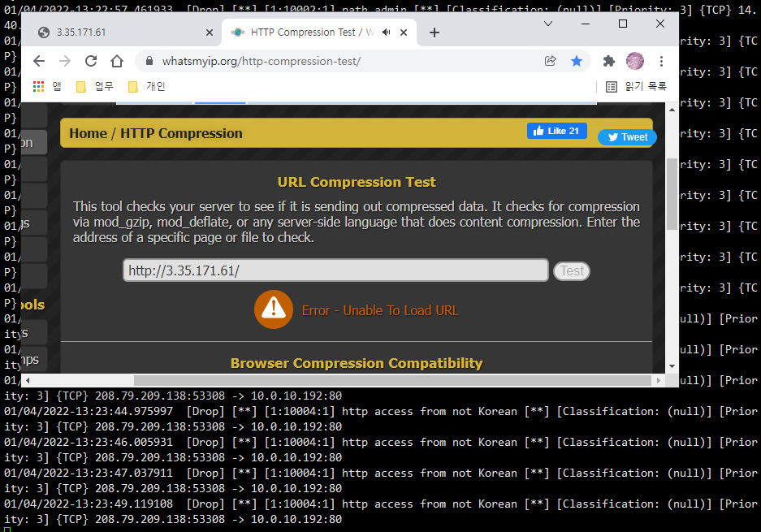761x532 pixels.
Task: Click the Facebook Like 21 button
Action: [x=556, y=131]
